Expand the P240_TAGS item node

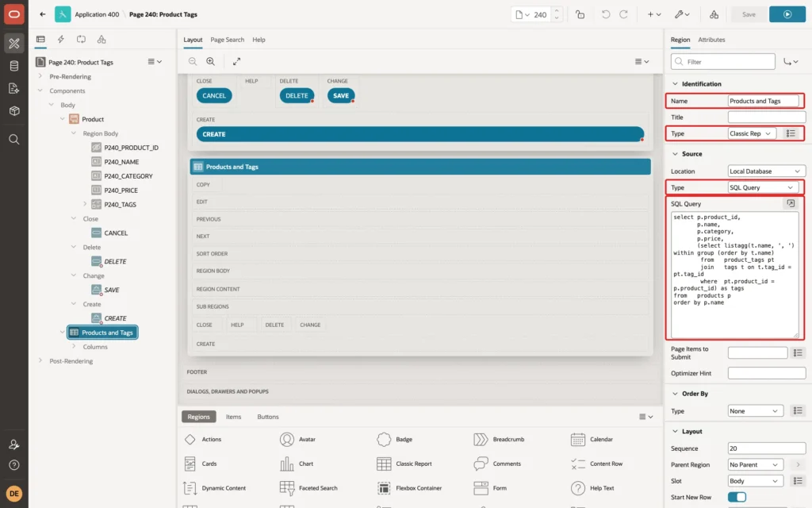85,204
